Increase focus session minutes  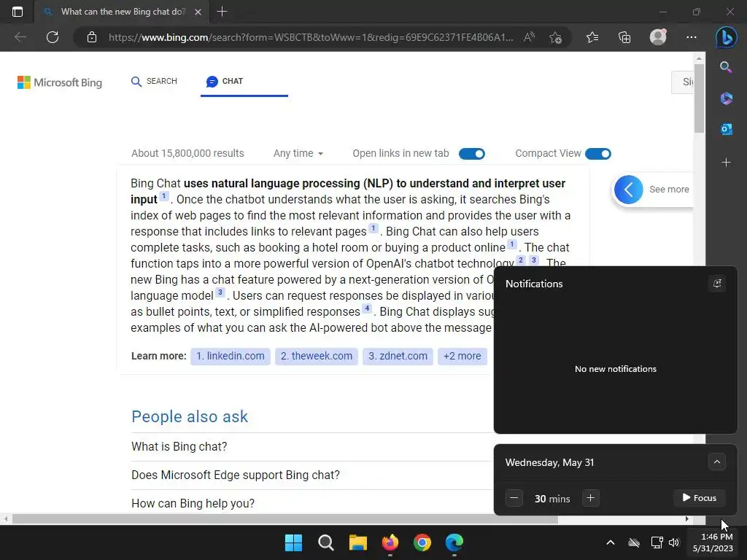(x=590, y=498)
